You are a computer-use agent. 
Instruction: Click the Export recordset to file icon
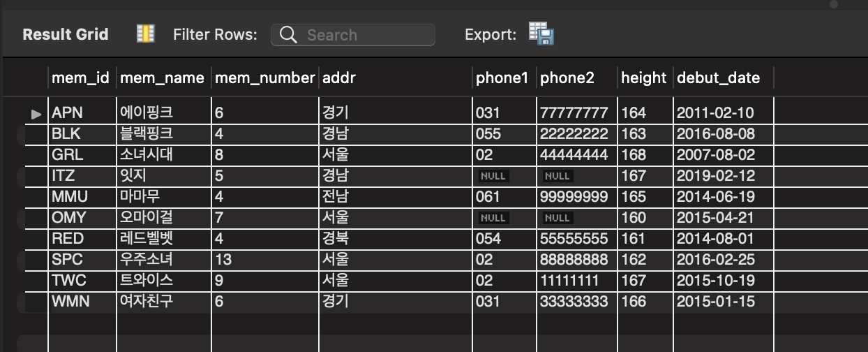tap(541, 34)
